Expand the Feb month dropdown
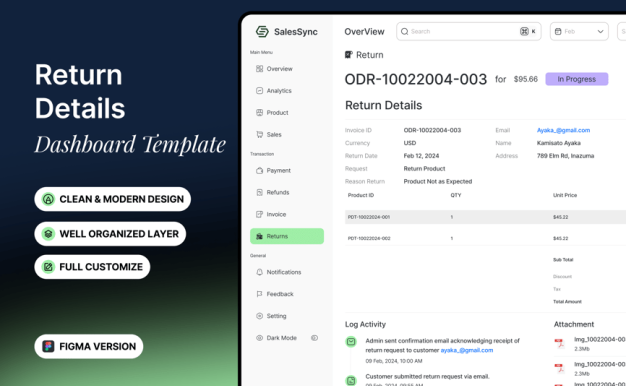 coord(579,32)
